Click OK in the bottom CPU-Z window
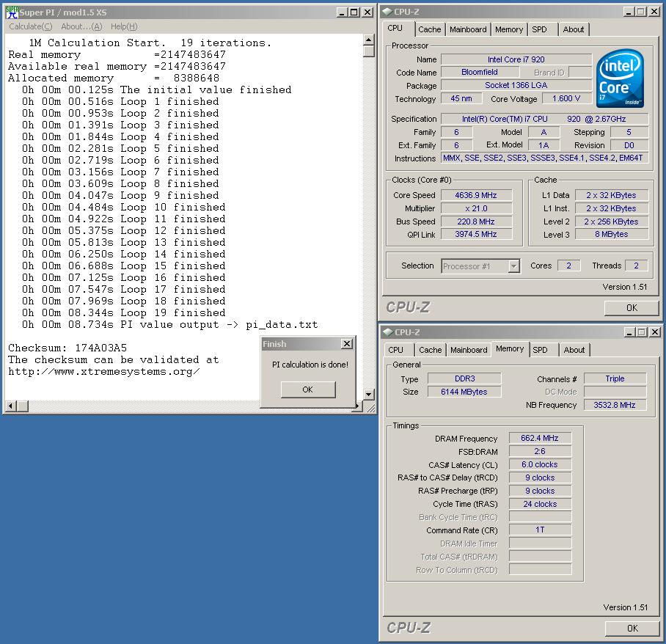This screenshot has width=666, height=644. pyautogui.click(x=632, y=628)
